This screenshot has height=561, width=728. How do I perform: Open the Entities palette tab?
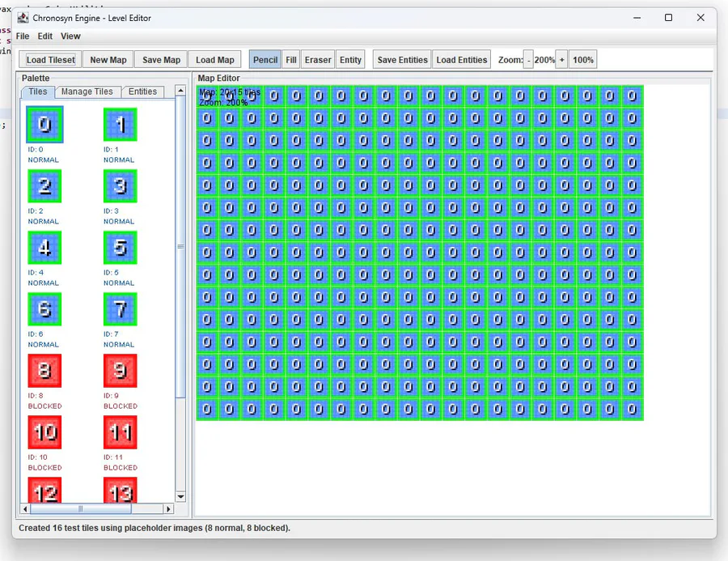pyautogui.click(x=142, y=91)
